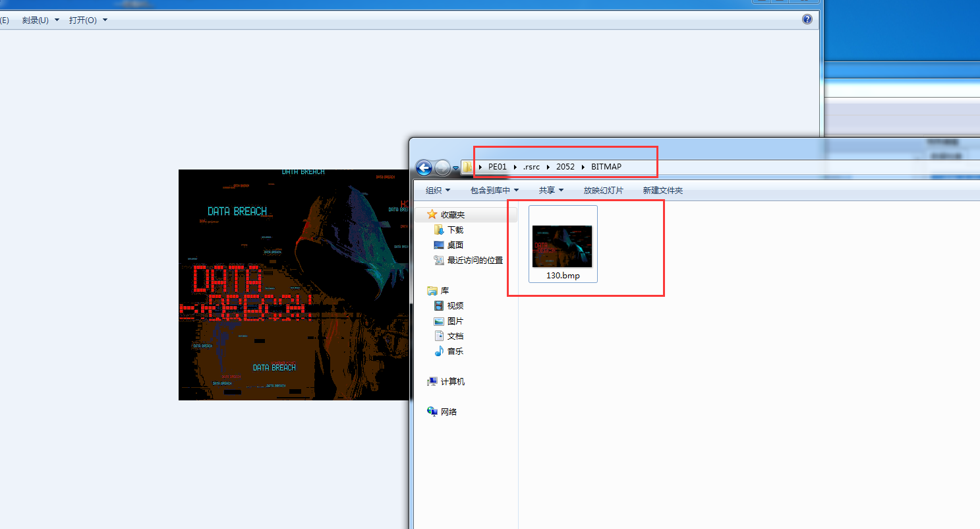Click the 桌面 desktop icon
This screenshot has height=529, width=980.
439,245
